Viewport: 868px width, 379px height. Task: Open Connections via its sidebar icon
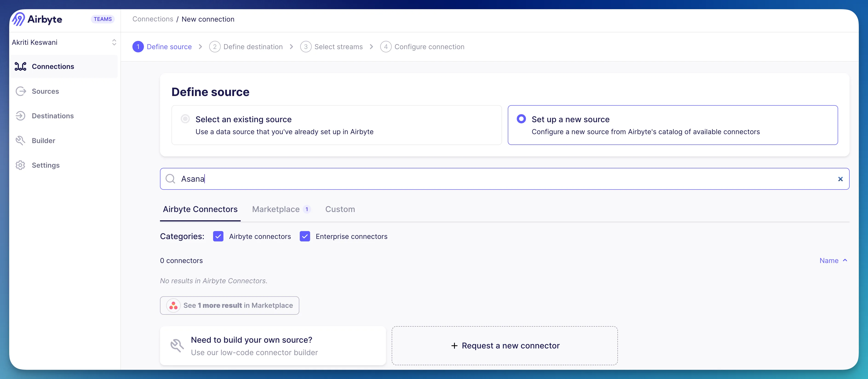click(x=20, y=66)
